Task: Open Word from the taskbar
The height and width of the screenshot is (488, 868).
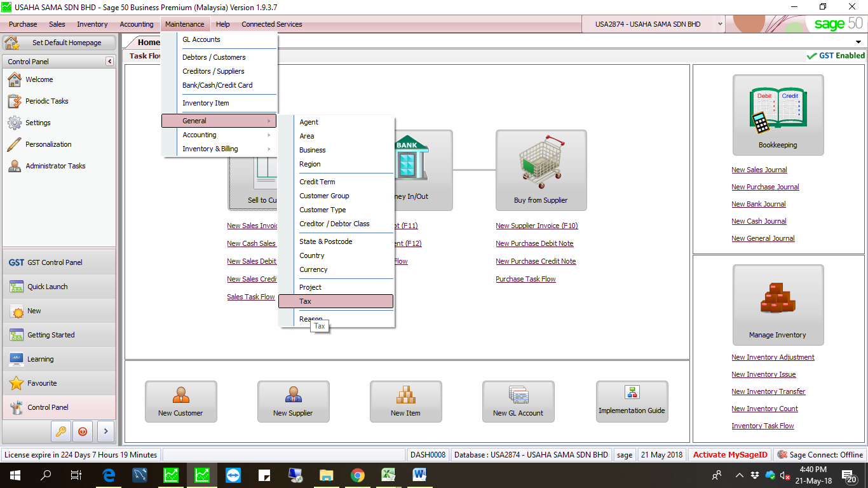Action: tap(420, 475)
